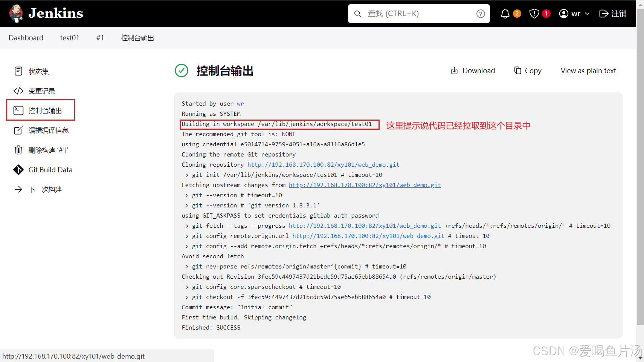Viewport: 644px width, 362px height.
Task: Open View as plain text
Action: click(588, 71)
